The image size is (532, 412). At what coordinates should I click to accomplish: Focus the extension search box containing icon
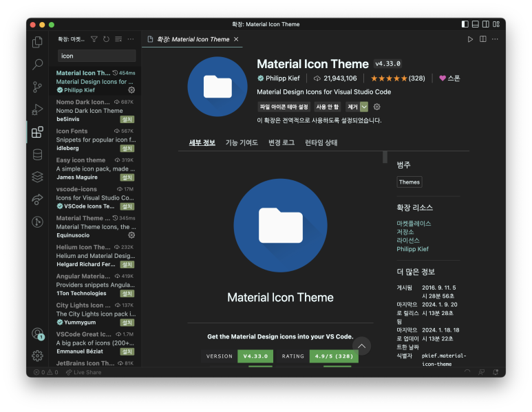[97, 56]
